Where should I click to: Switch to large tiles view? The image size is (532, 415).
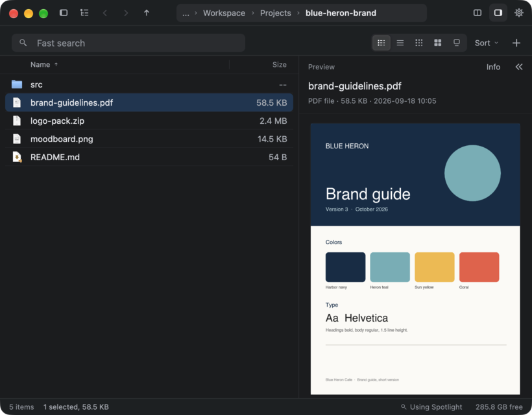(438, 43)
